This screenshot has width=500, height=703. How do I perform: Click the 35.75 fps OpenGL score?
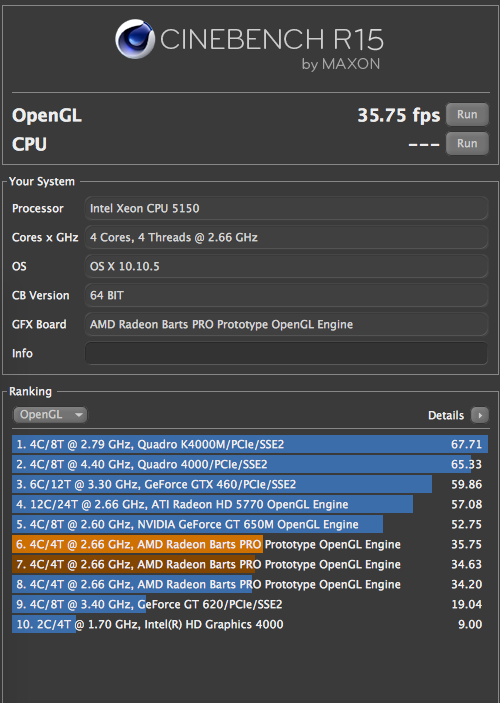[x=398, y=115]
